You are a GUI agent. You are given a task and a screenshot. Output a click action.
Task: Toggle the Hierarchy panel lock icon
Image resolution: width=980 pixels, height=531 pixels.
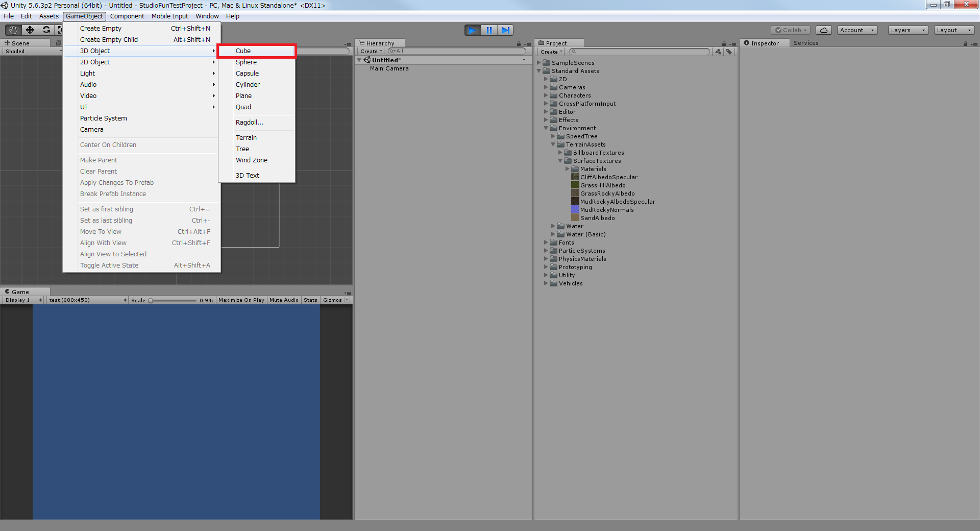point(519,44)
